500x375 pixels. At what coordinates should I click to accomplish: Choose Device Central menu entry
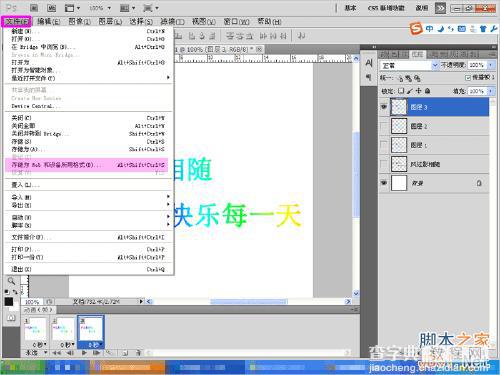point(88,106)
